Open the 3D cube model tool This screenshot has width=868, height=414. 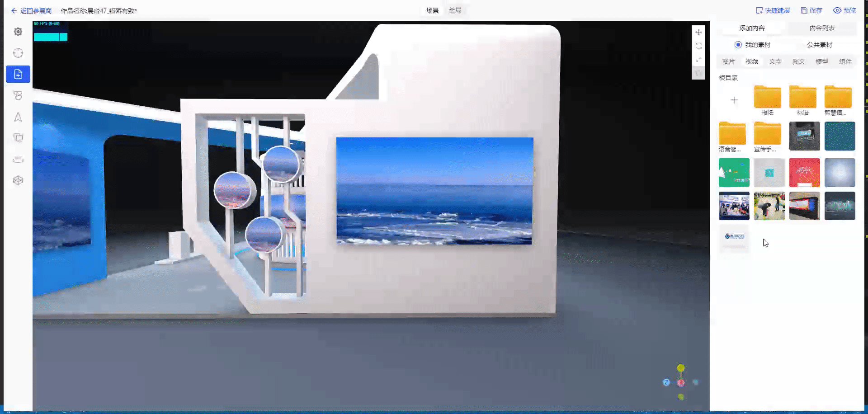coord(18,180)
